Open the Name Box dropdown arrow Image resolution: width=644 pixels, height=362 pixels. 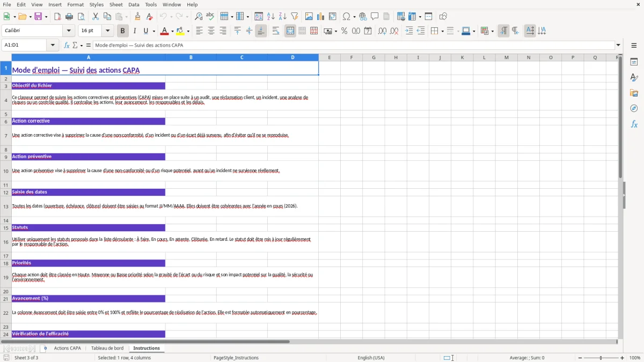(x=53, y=45)
